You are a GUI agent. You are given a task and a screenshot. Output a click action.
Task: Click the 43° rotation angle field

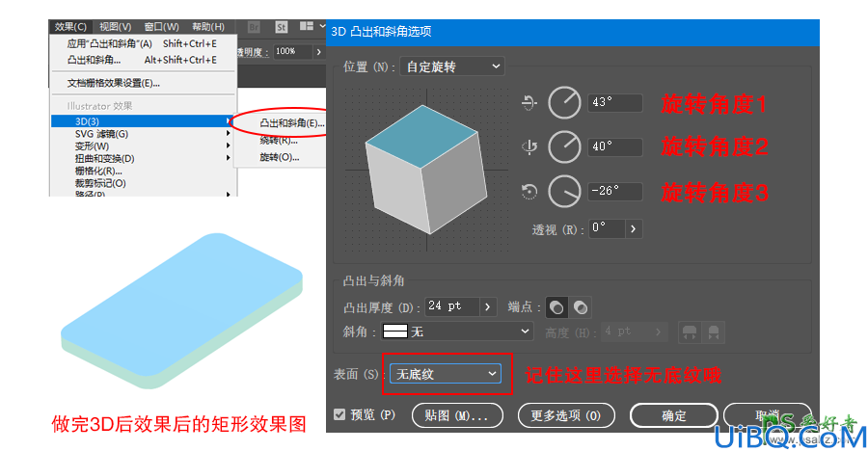pos(615,102)
